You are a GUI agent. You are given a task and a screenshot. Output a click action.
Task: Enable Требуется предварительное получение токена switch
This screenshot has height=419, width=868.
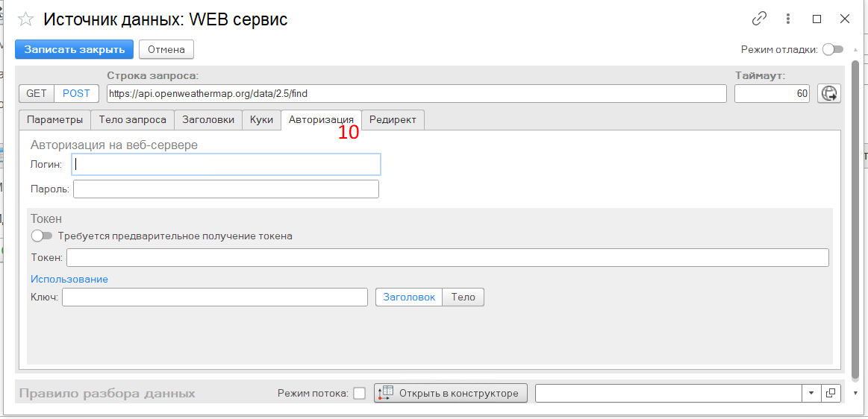coord(42,236)
